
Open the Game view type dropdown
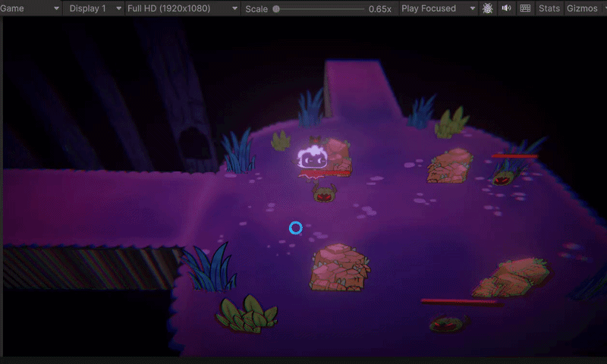tap(30, 8)
